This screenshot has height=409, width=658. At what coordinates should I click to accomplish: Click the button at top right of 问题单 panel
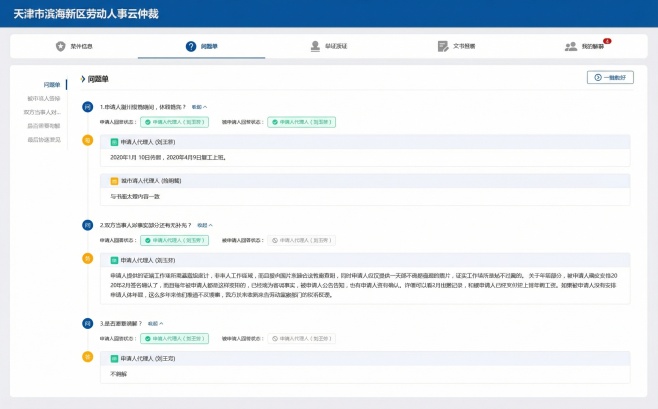(x=610, y=78)
